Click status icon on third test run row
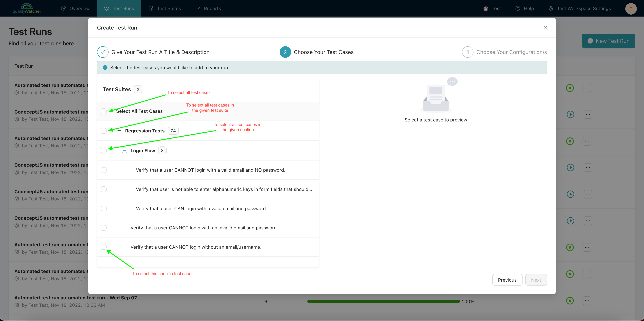Screen dimensions: 644x321 pos(570,141)
